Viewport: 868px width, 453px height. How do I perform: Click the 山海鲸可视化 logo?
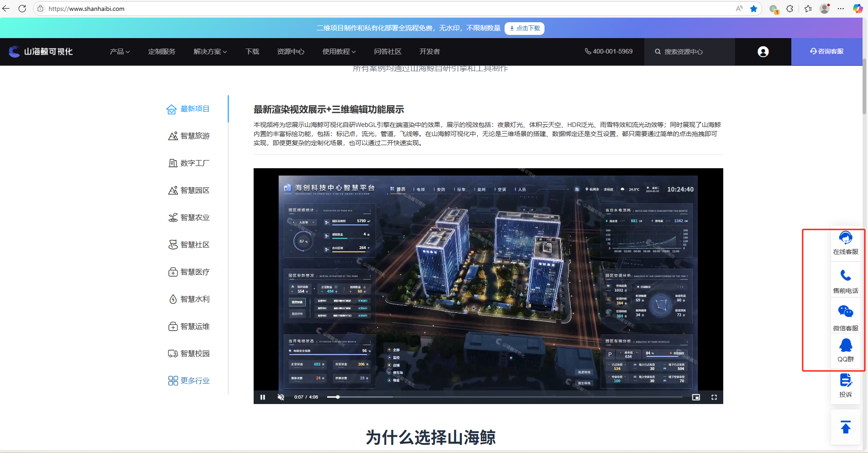pyautogui.click(x=41, y=52)
